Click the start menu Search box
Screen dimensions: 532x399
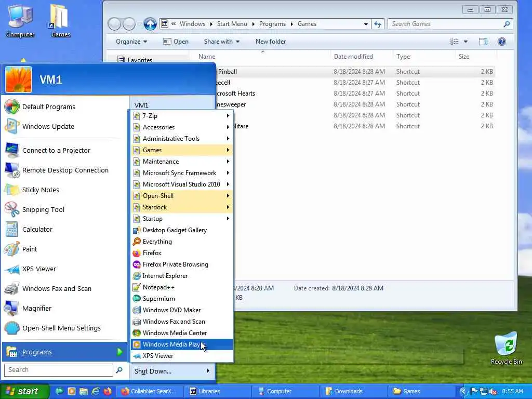pyautogui.click(x=58, y=370)
